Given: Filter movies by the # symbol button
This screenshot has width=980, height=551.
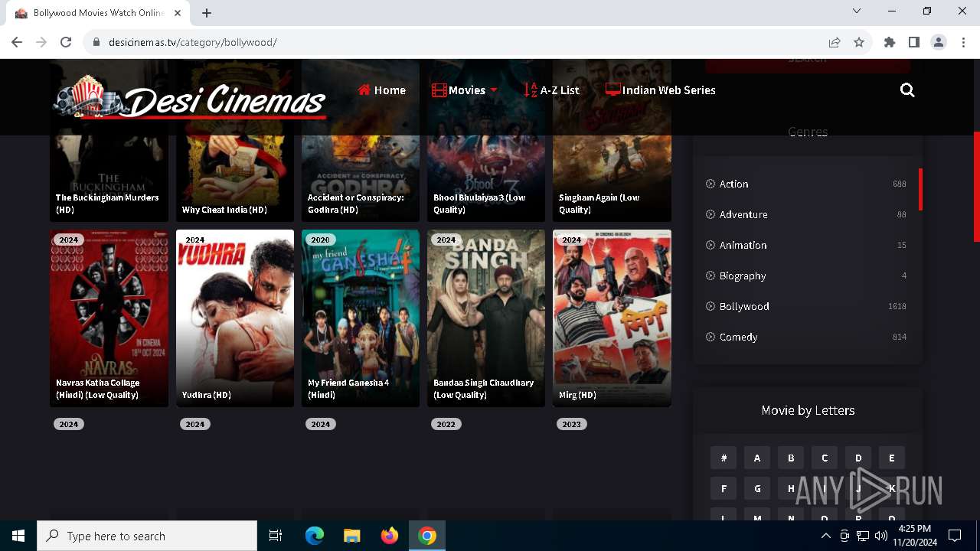Looking at the screenshot, I should (724, 458).
